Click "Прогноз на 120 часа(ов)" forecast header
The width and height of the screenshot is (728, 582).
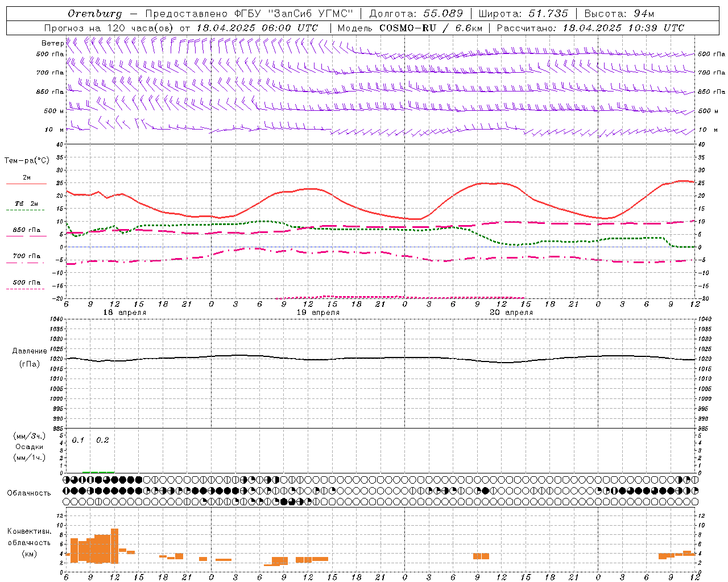[x=109, y=28]
